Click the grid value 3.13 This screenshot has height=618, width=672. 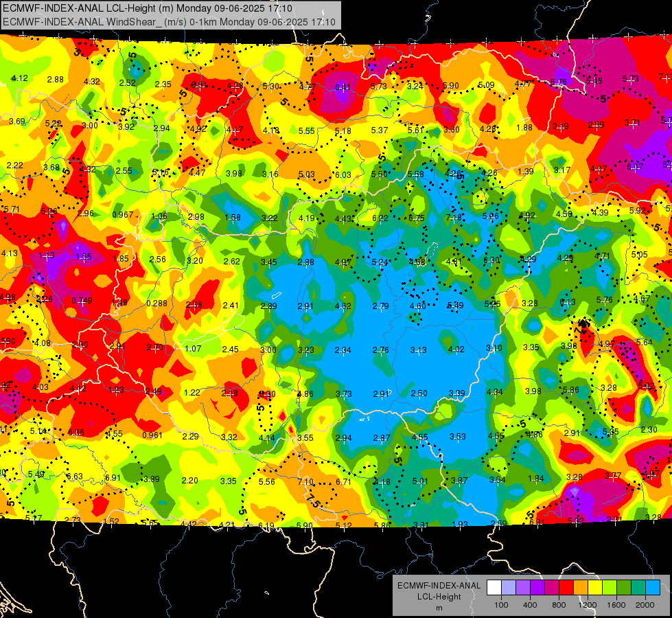pos(418,350)
